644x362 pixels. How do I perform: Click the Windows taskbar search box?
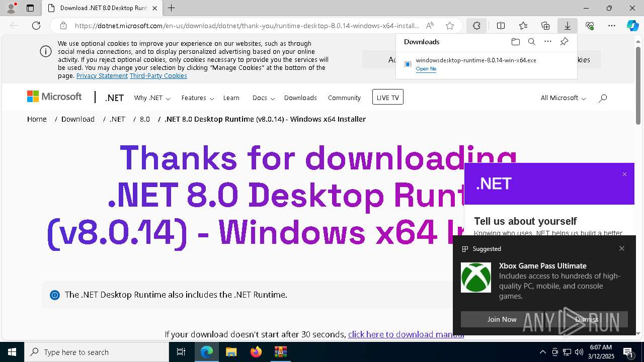tap(97, 352)
